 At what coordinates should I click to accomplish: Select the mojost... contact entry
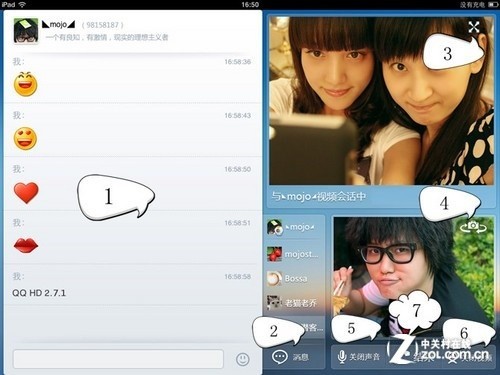(x=294, y=254)
